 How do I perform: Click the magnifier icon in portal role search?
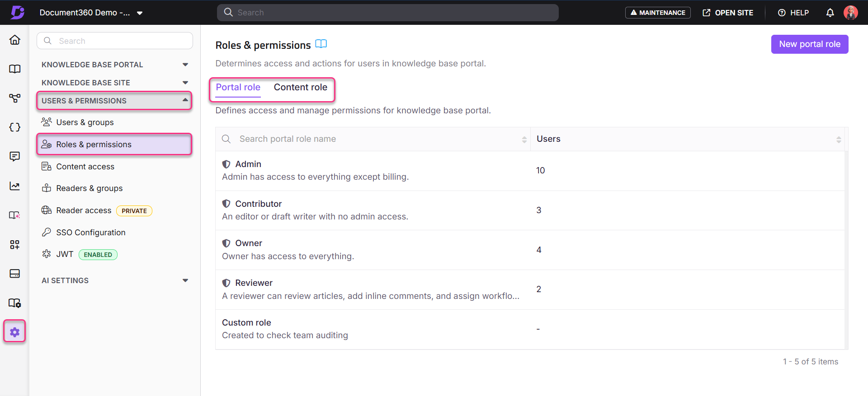pyautogui.click(x=226, y=139)
